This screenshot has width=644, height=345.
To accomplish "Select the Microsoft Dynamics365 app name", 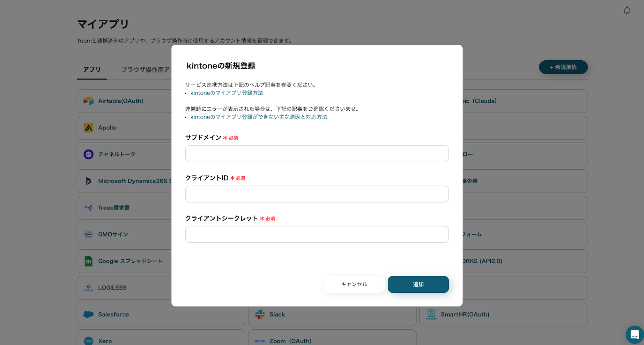I will (134, 181).
